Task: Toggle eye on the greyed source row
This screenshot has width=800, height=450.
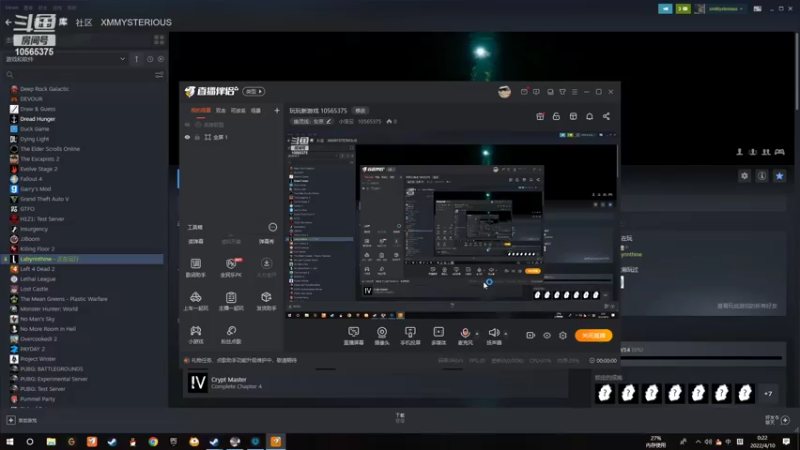Action: [x=187, y=124]
